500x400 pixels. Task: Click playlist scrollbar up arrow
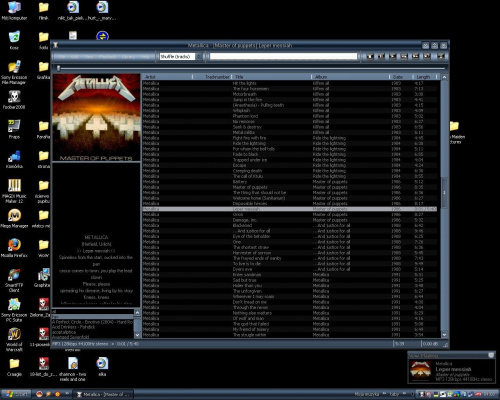click(444, 77)
